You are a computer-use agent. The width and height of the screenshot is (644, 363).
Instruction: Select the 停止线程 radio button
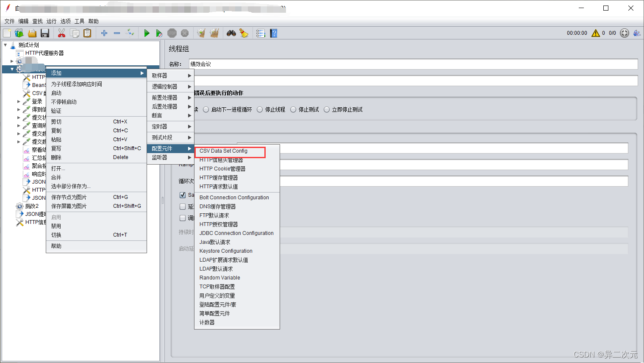tap(260, 109)
